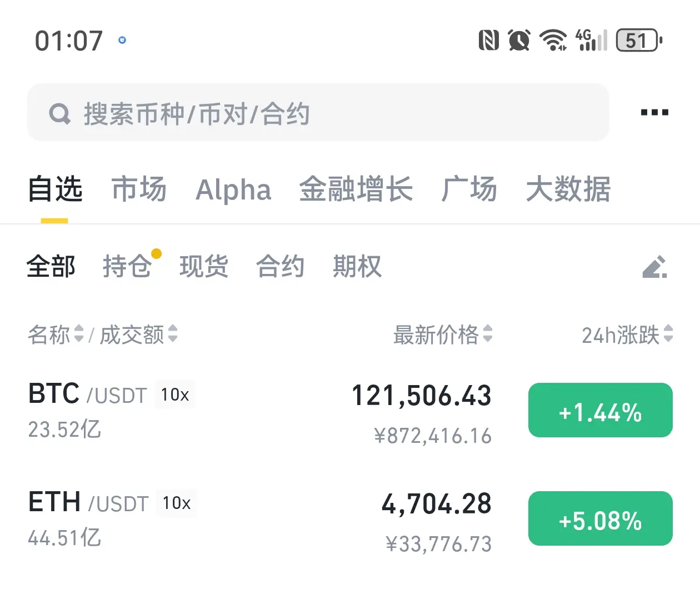
Task: Tap the search magnifier icon
Action: 60,114
